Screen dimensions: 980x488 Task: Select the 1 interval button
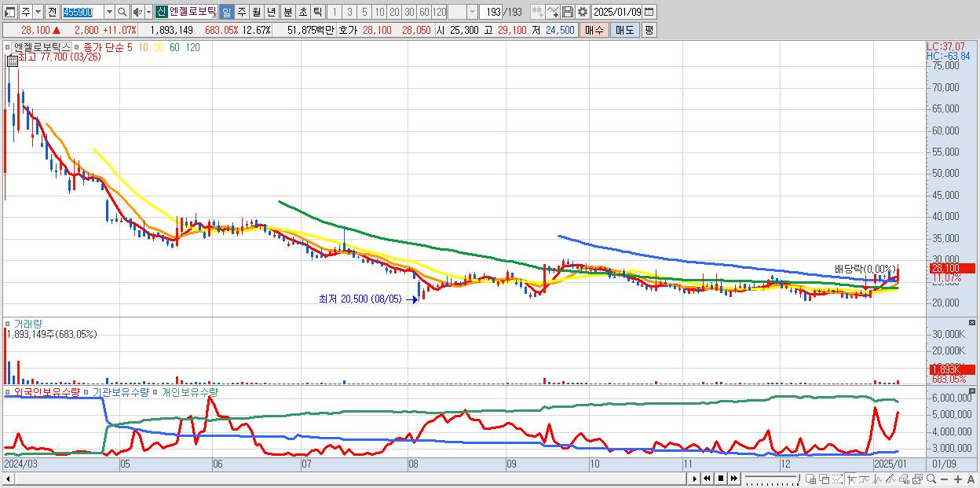334,12
